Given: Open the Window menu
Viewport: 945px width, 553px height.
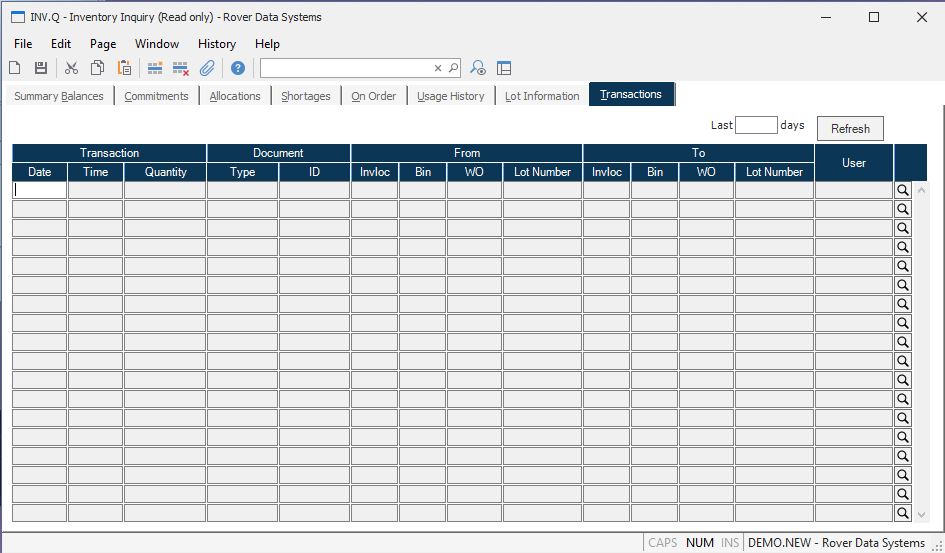Looking at the screenshot, I should [157, 44].
